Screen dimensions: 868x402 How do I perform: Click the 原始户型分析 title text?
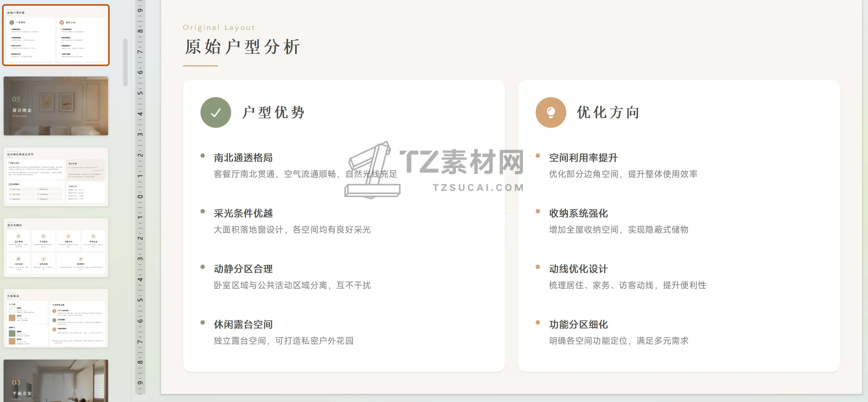(x=242, y=47)
